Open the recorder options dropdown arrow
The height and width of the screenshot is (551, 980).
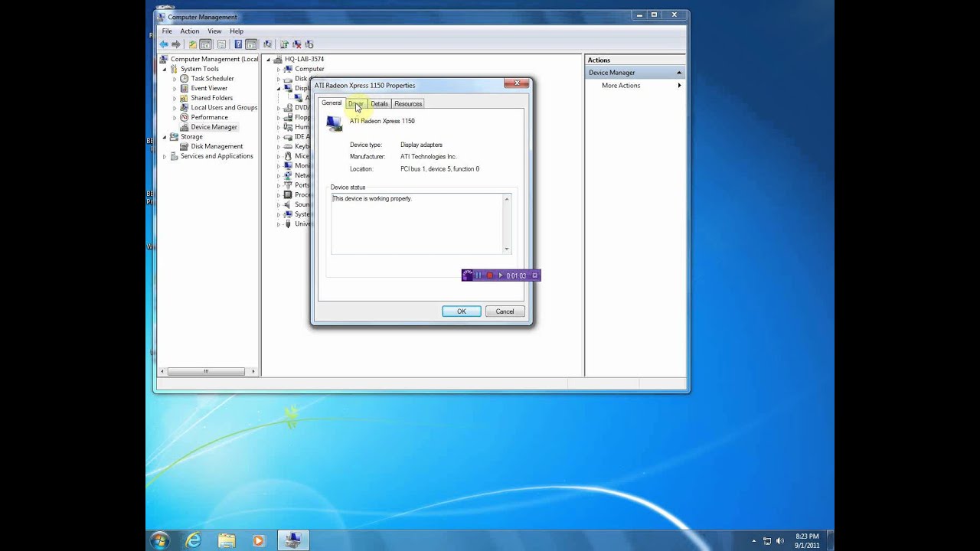[x=535, y=275]
